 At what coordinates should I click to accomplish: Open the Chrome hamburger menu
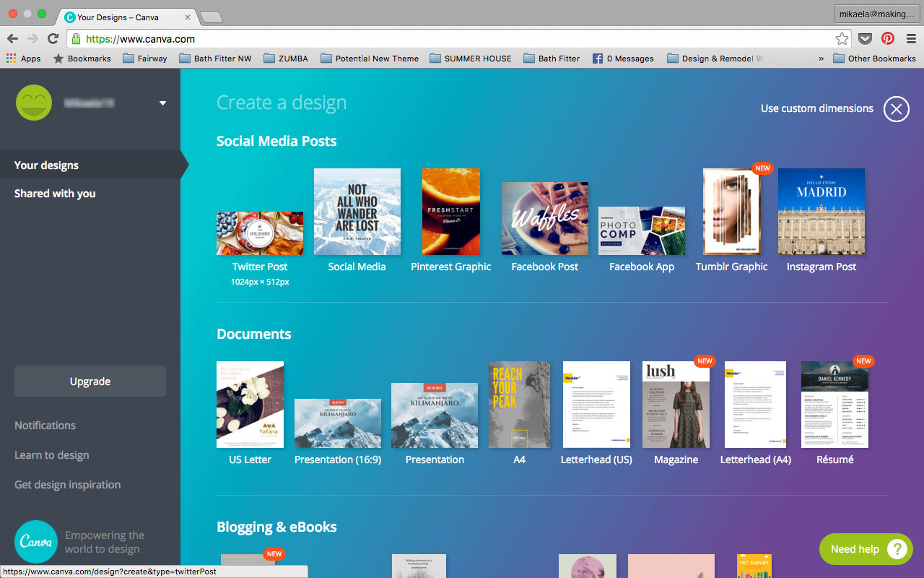tap(911, 39)
